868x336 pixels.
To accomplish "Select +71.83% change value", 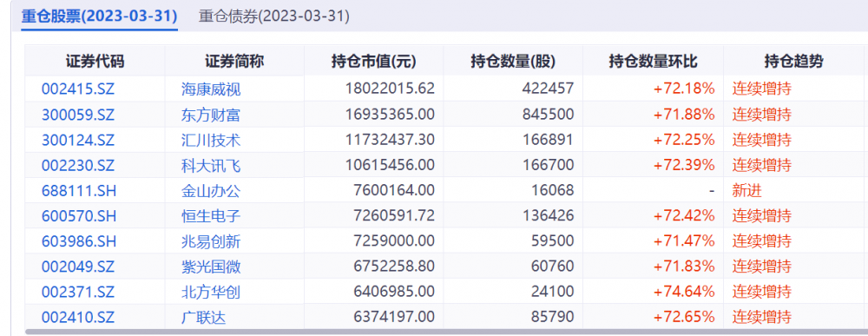I will [684, 267].
